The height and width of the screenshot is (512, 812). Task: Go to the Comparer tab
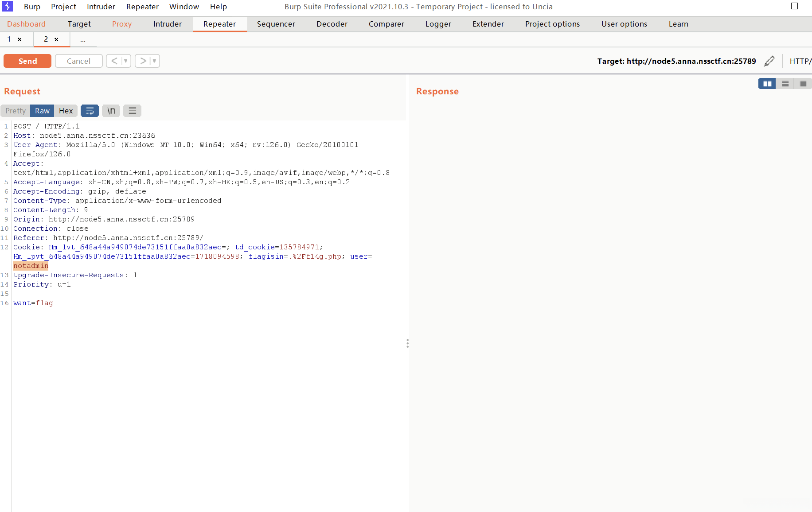[386, 24]
